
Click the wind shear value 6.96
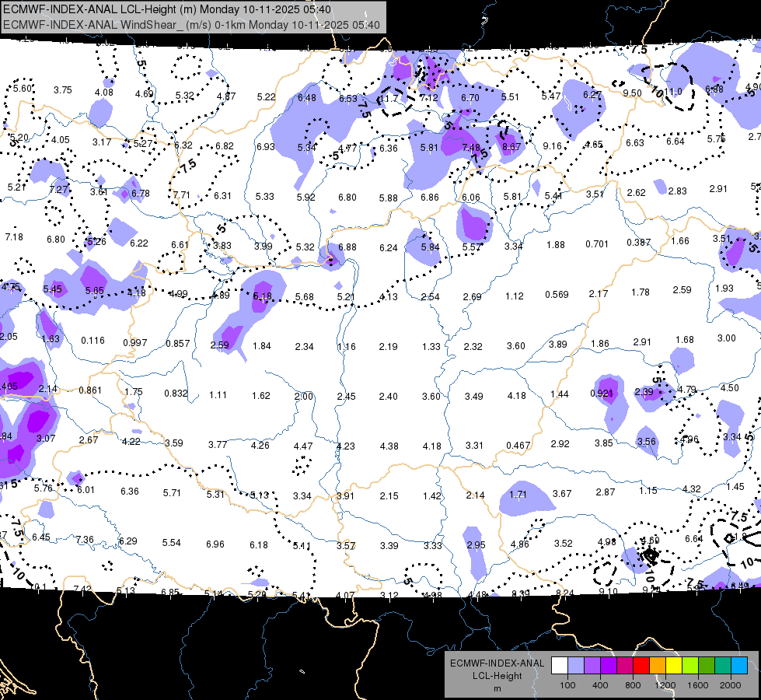pyautogui.click(x=215, y=544)
